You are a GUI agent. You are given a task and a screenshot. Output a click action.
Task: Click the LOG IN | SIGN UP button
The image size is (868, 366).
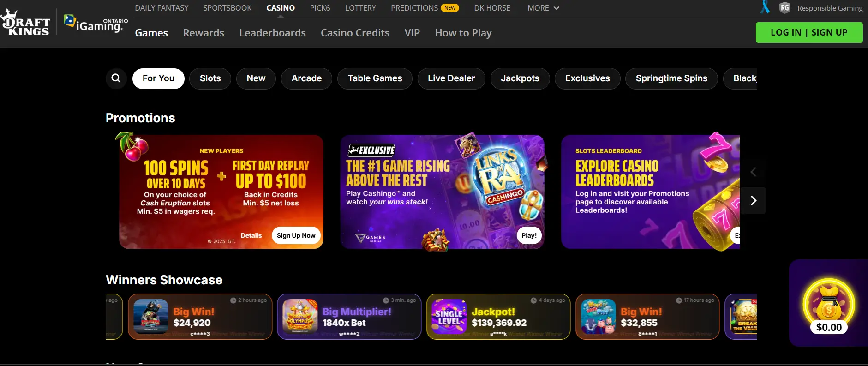(809, 32)
